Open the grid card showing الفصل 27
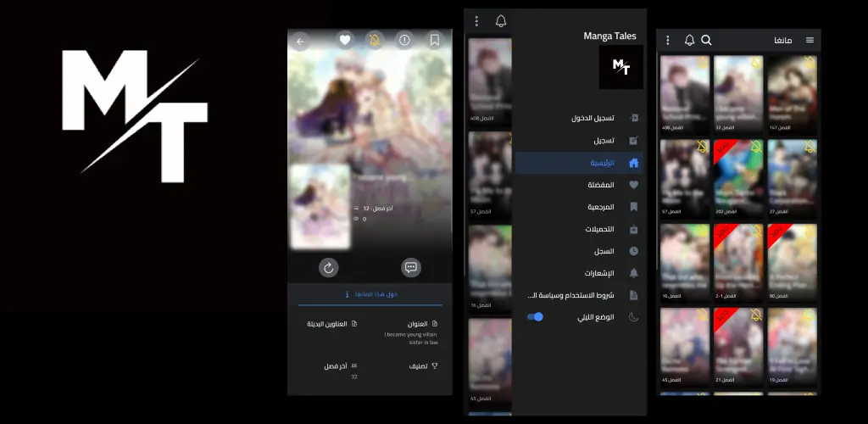Image resolution: width=868 pixels, height=424 pixels. pyautogui.click(x=793, y=178)
